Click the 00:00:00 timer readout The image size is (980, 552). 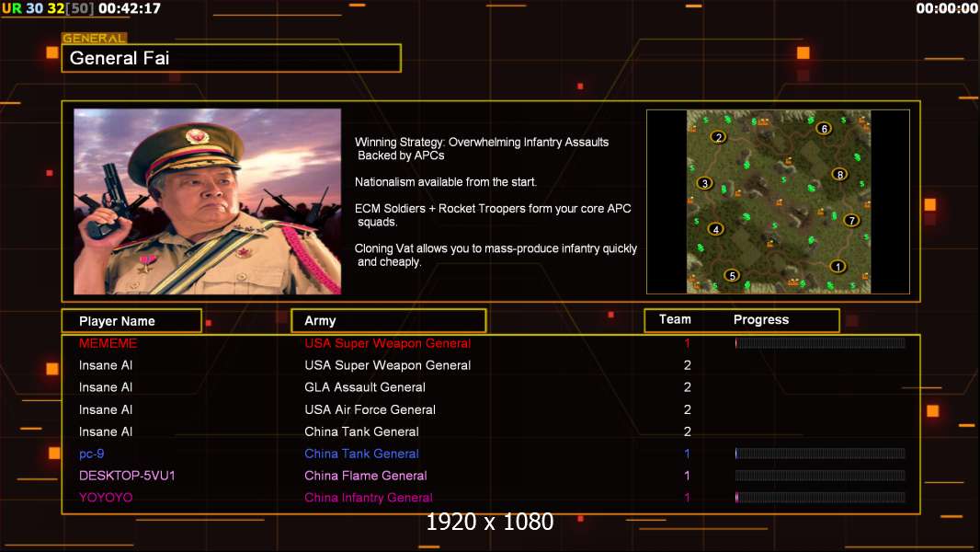click(x=947, y=9)
